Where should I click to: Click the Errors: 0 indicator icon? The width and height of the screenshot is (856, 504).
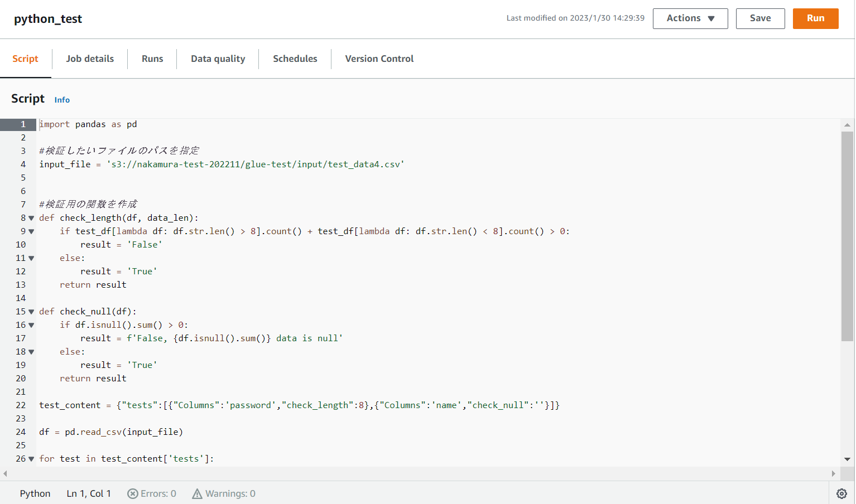click(132, 493)
